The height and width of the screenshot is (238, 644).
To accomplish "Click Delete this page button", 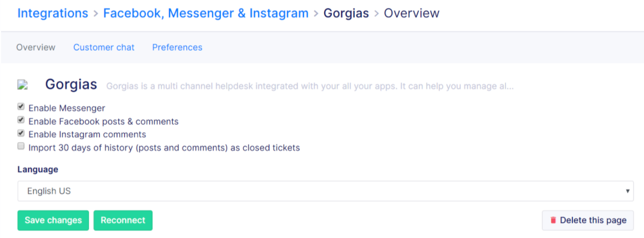I will pos(588,221).
